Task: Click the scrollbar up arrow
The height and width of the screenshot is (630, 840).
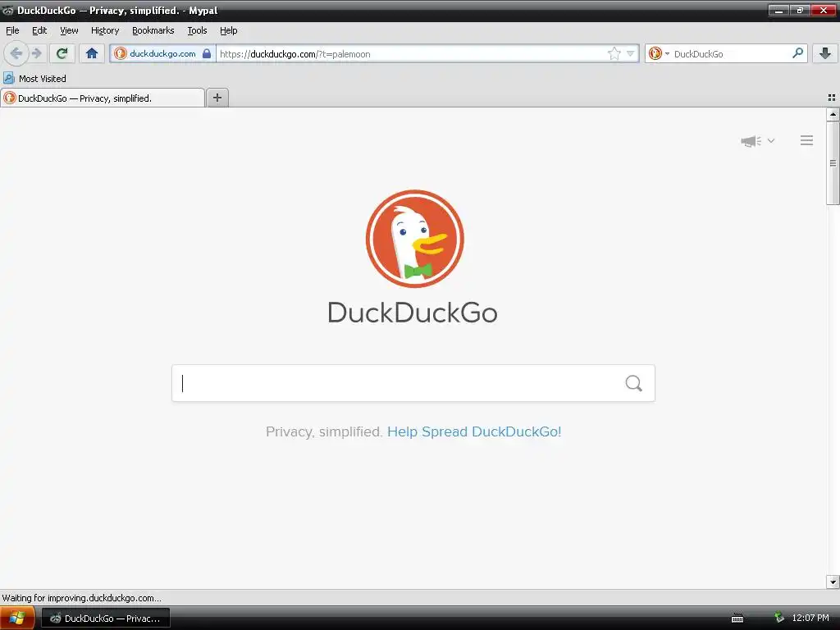Action: (x=833, y=114)
